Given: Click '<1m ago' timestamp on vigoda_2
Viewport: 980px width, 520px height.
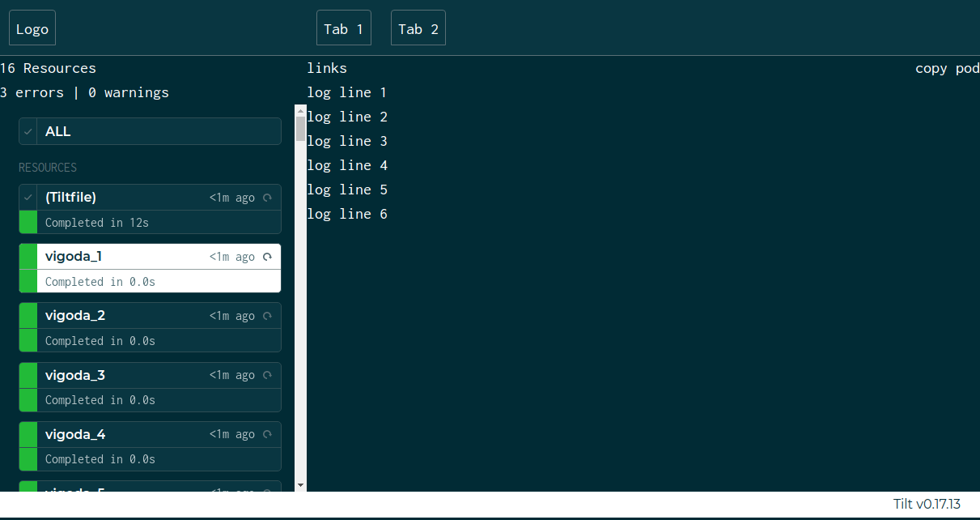Looking at the screenshot, I should 232,316.
